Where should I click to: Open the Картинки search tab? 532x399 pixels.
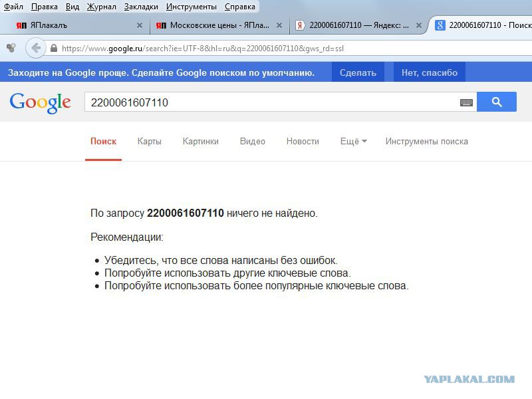201,142
